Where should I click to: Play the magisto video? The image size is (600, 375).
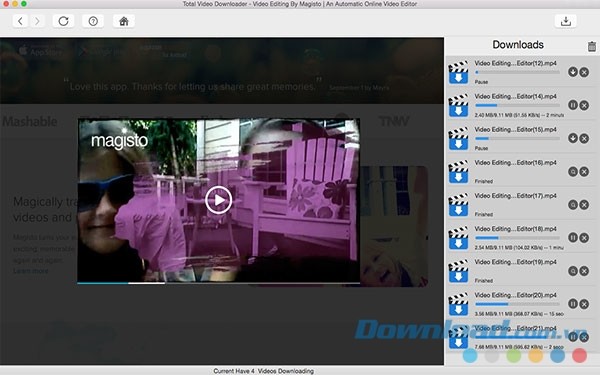pyautogui.click(x=218, y=200)
